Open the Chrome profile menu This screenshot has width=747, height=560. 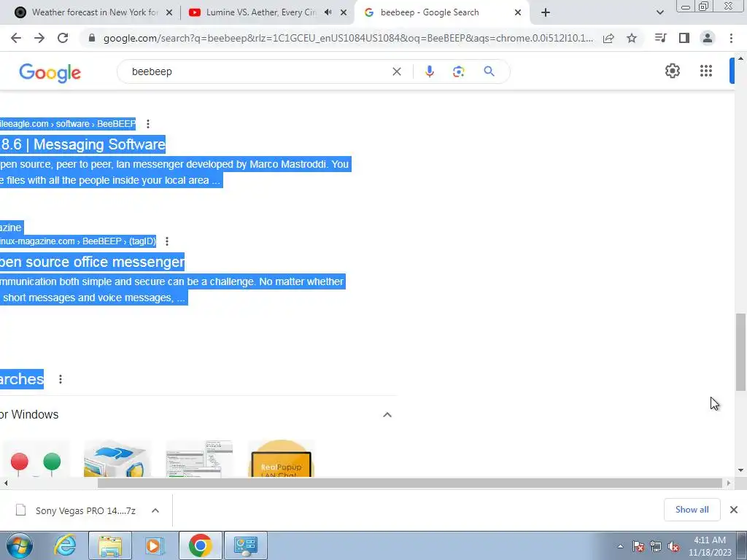pyautogui.click(x=708, y=38)
